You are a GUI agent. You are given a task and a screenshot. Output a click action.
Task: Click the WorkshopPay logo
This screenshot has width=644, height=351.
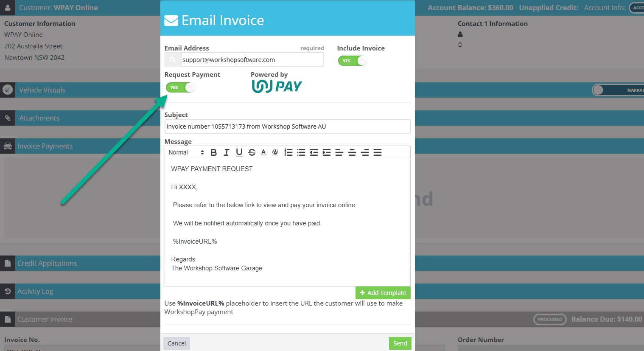[x=277, y=86]
